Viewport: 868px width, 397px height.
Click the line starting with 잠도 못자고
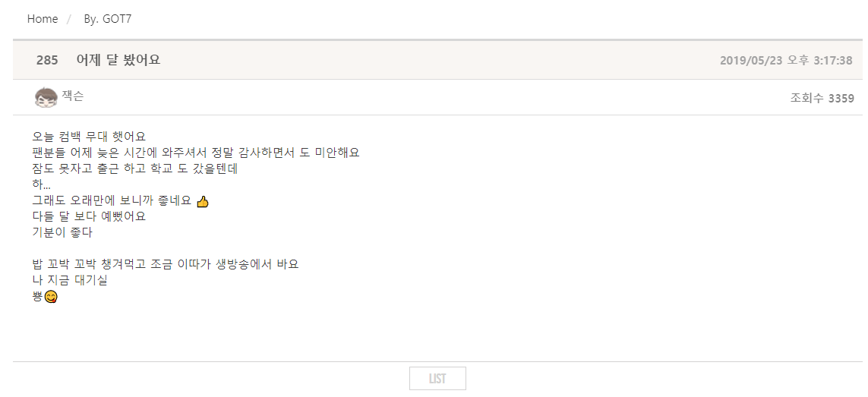click(x=134, y=169)
